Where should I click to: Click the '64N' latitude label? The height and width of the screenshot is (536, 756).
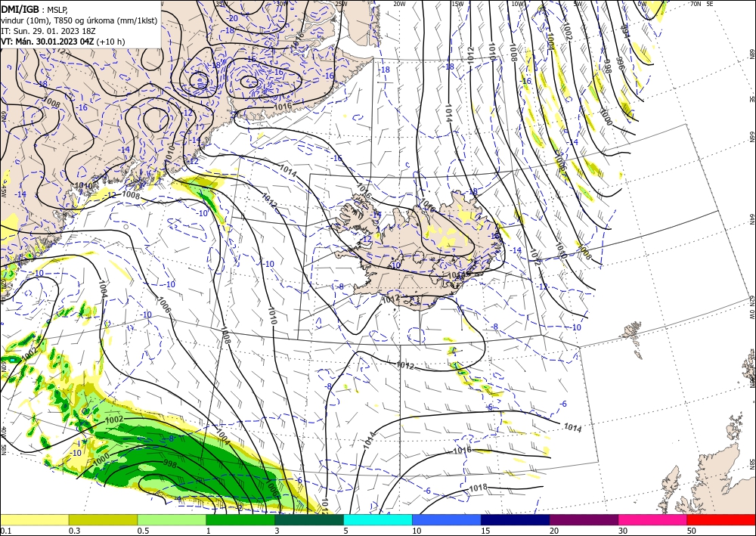click(751, 219)
